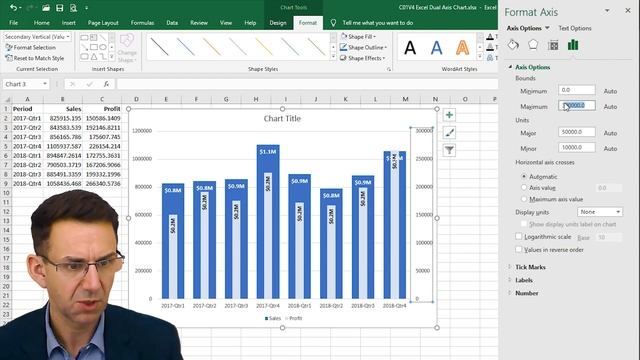640x360 pixels.
Task: Click the Chart Title text
Action: (282, 119)
